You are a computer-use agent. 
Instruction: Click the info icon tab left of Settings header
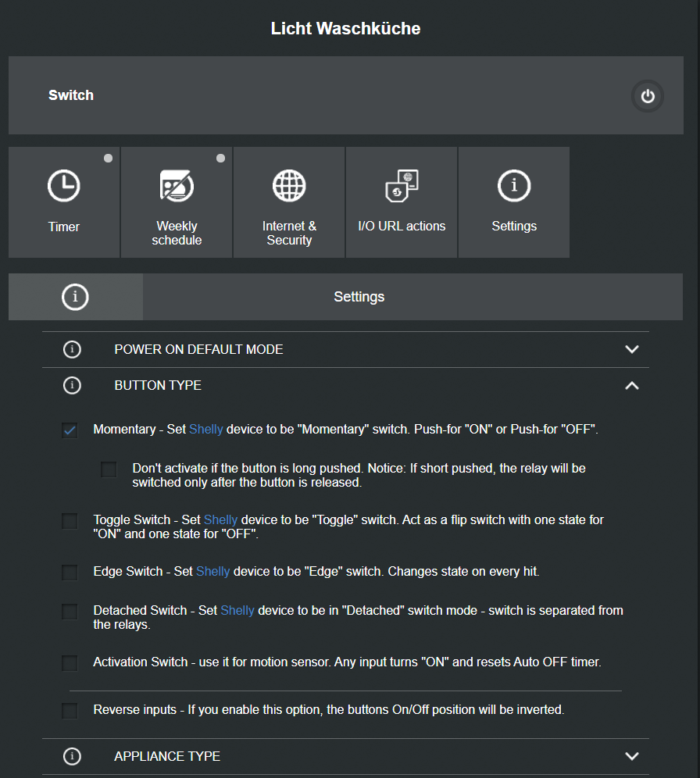click(75, 297)
